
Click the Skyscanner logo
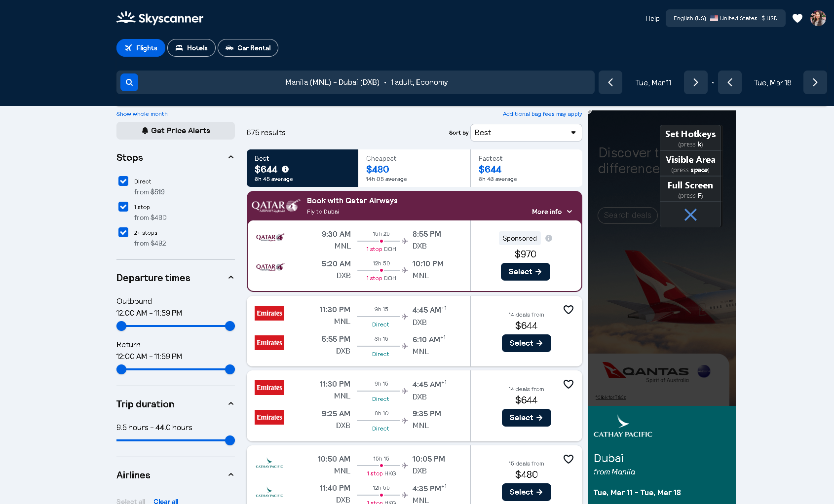(160, 18)
